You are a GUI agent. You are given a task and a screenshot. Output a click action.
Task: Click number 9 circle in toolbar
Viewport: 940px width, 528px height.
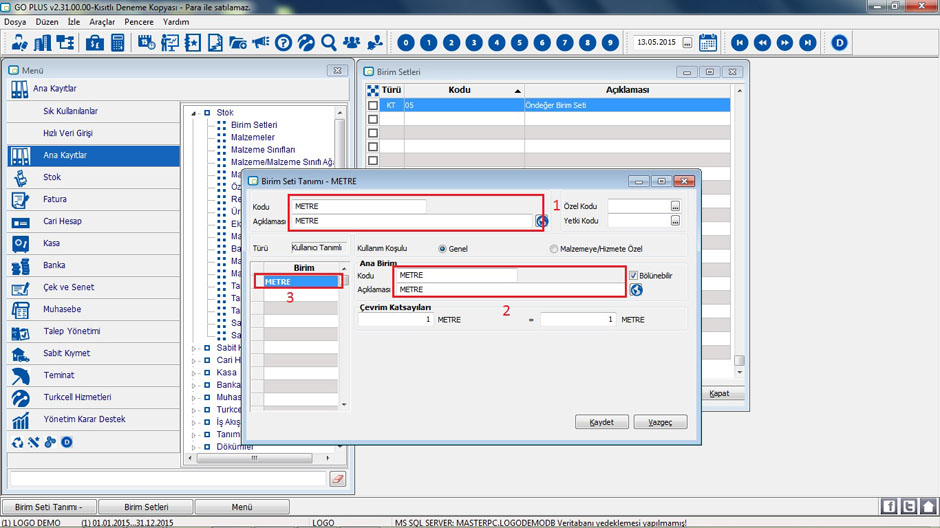point(610,43)
